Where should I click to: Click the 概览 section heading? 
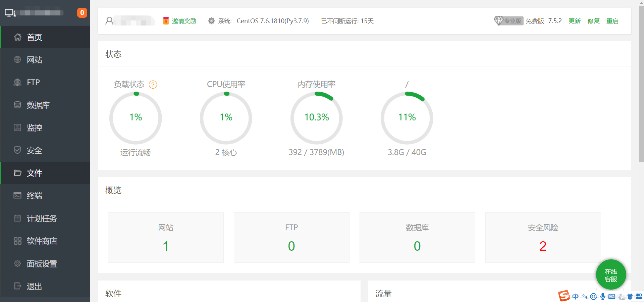(x=113, y=190)
